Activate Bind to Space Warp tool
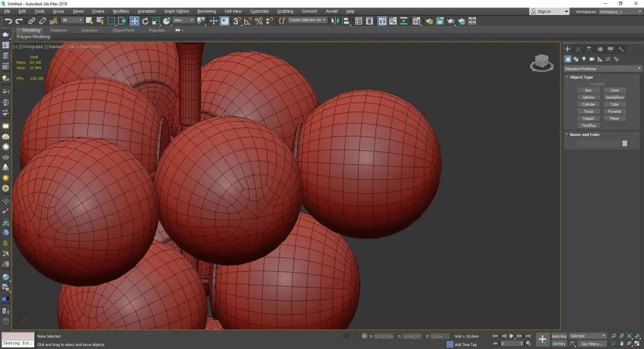The width and height of the screenshot is (644, 349). [53, 21]
